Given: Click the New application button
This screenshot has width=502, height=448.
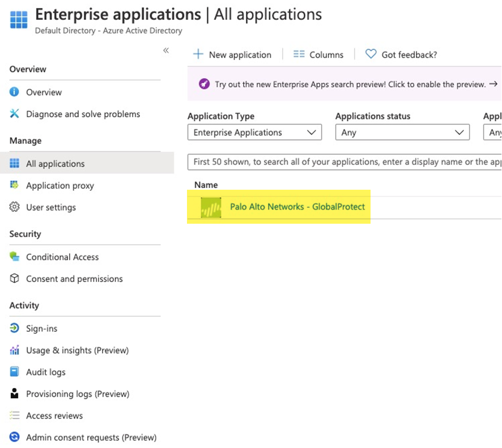Looking at the screenshot, I should pyautogui.click(x=232, y=55).
